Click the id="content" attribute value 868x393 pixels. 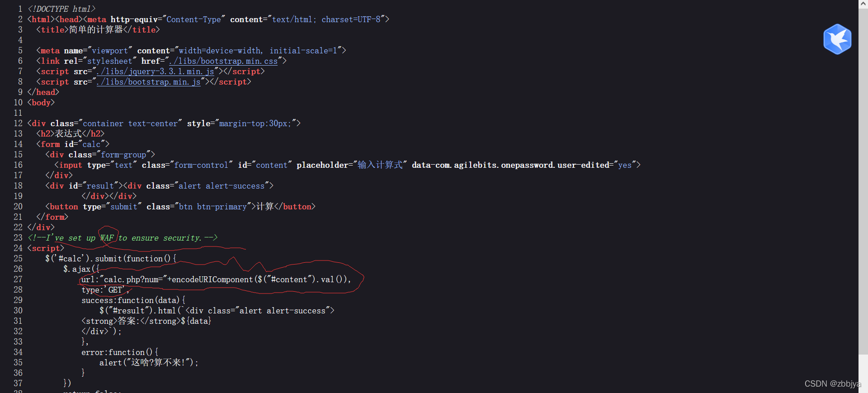click(x=272, y=165)
